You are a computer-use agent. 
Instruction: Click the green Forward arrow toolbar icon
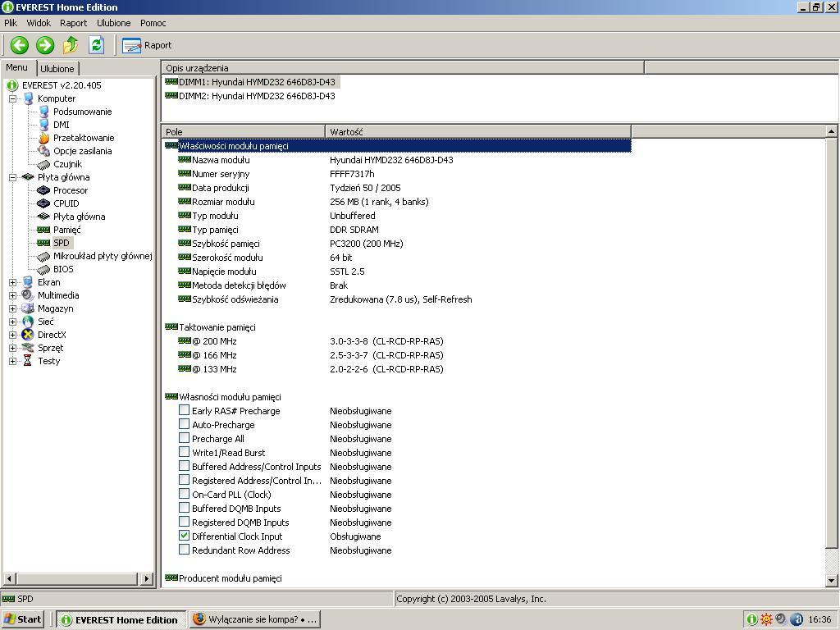[45, 45]
